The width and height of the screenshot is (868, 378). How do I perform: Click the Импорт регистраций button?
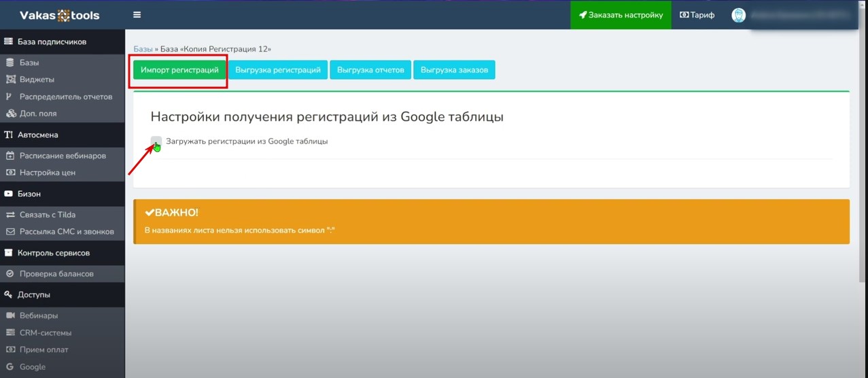click(179, 70)
